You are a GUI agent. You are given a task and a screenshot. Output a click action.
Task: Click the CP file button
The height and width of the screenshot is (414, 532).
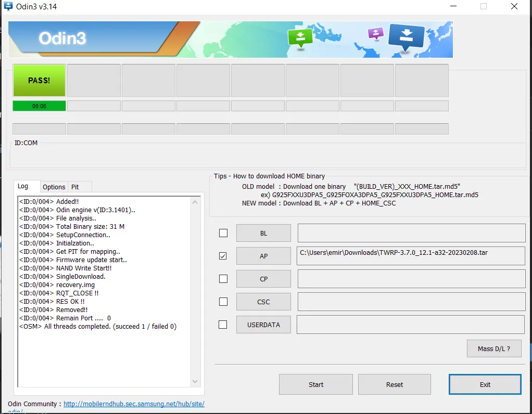(x=263, y=279)
